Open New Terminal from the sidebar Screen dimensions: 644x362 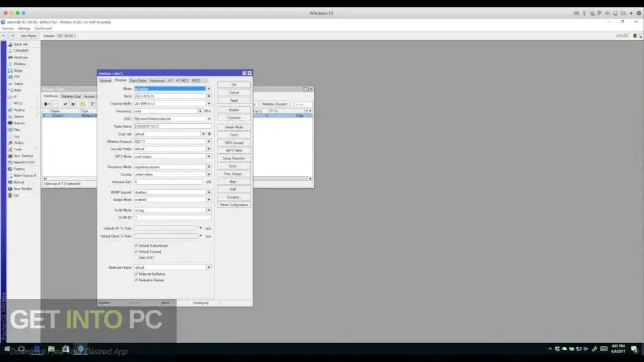(23, 156)
